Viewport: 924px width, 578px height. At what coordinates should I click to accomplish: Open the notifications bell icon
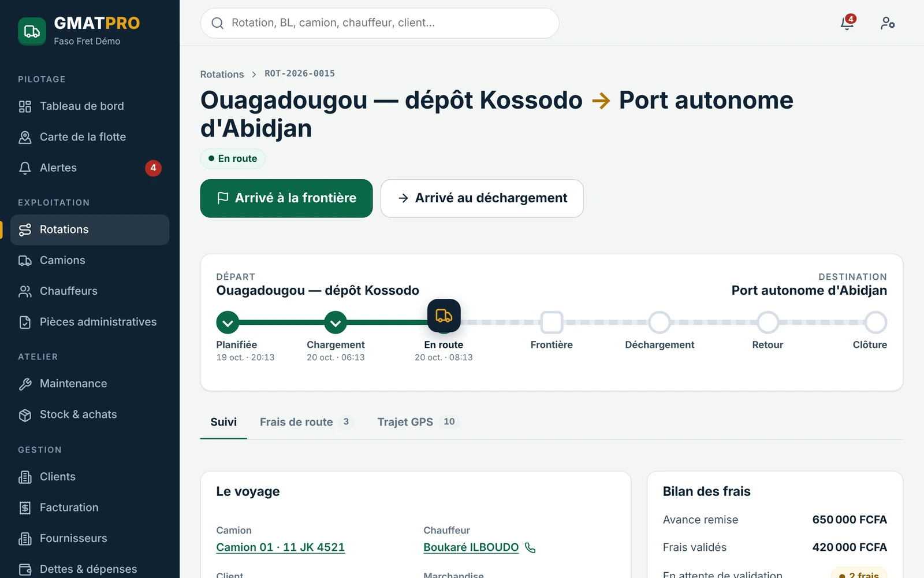coord(847,23)
